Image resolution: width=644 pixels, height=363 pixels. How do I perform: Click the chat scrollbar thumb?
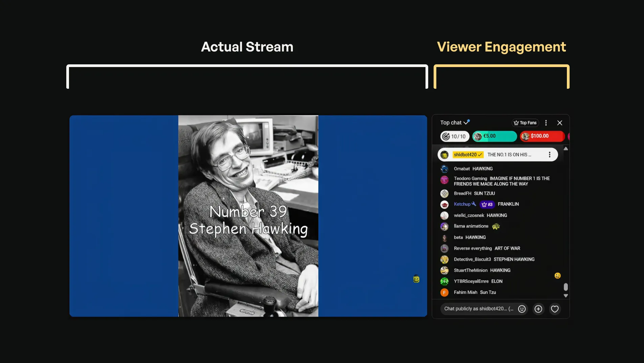coord(566,287)
